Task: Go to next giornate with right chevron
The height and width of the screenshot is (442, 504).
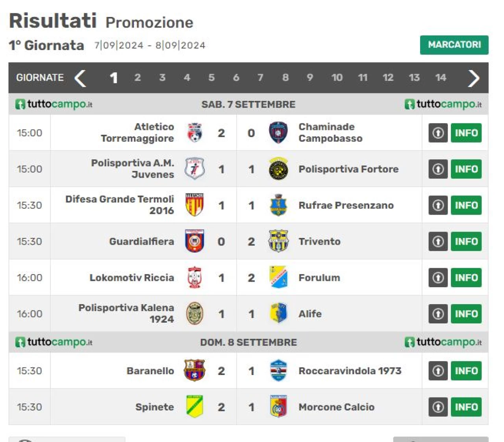Action: tap(474, 78)
